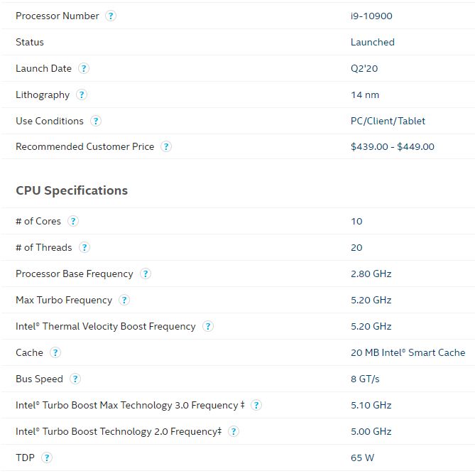Click the TDP help icon

click(47, 458)
